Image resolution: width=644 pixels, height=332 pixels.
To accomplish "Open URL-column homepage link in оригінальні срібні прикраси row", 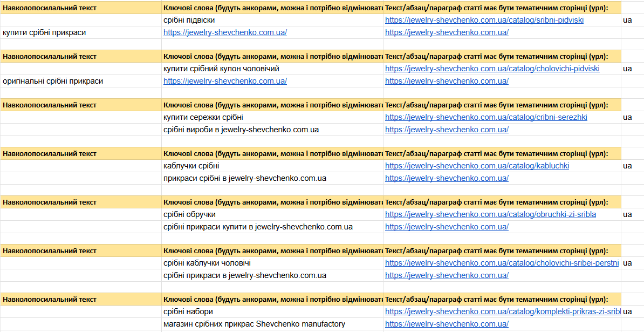I will [447, 81].
